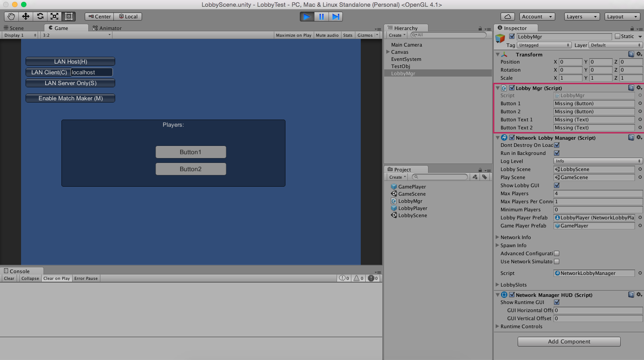The image size is (644, 360).
Task: Open the Tag dropdown
Action: 544,45
